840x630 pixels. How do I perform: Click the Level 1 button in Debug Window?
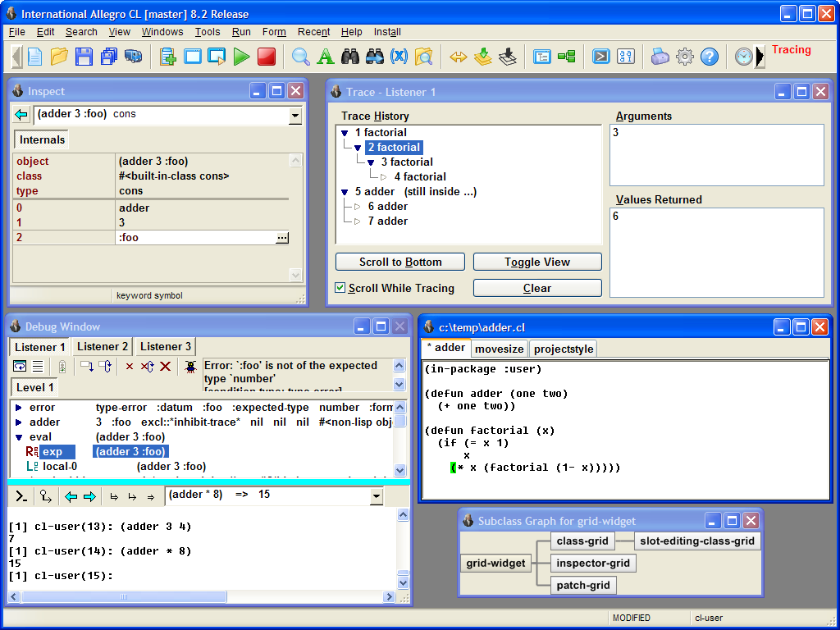[34, 387]
